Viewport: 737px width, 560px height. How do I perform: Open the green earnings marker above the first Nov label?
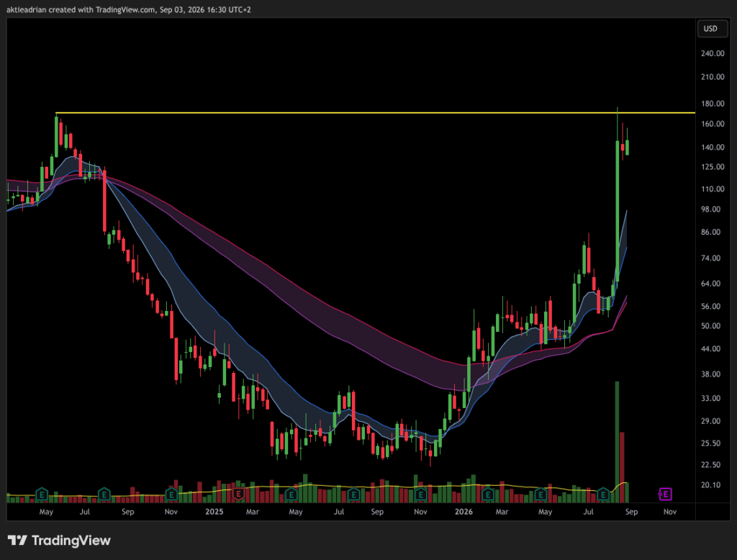pos(171,494)
